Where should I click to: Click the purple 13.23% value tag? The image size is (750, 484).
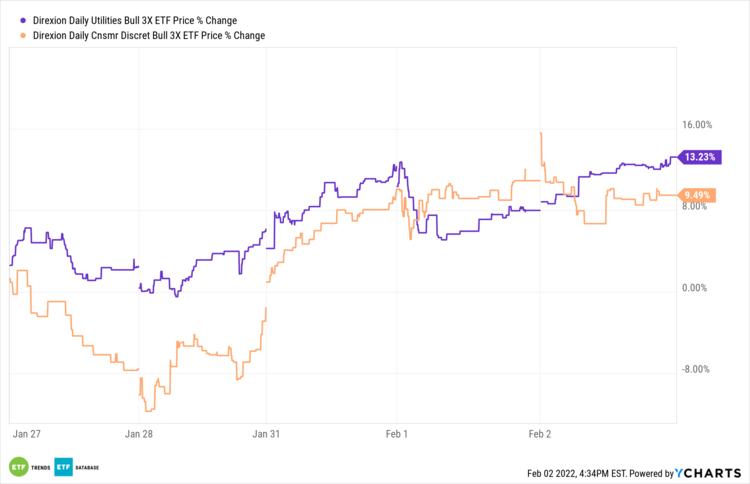[x=699, y=156]
